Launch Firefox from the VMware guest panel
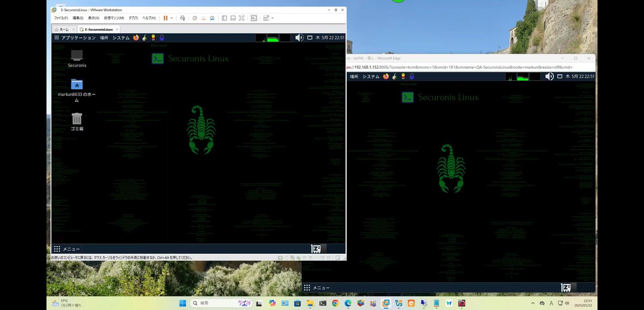This screenshot has height=310, width=644. [x=136, y=38]
